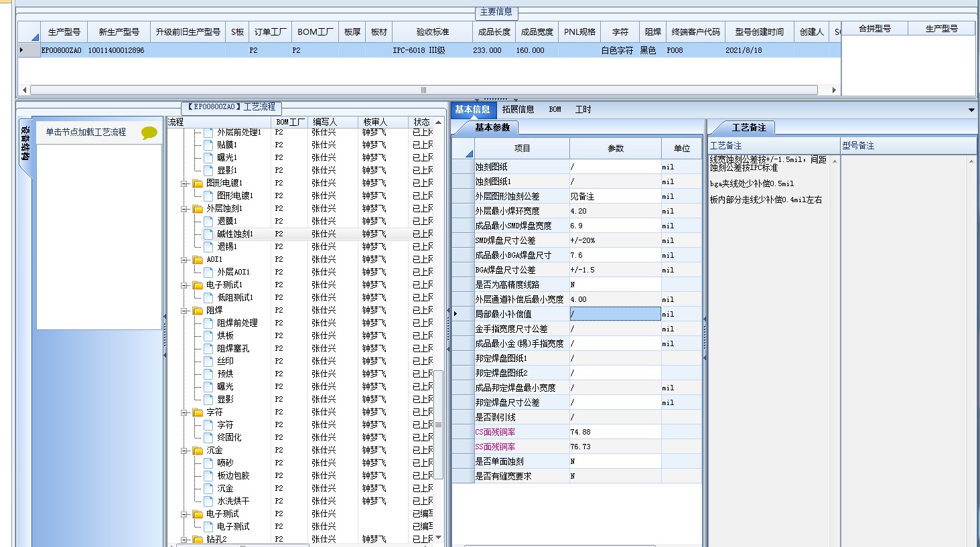Click the CS面残铜率 value 74.88

[x=615, y=432]
